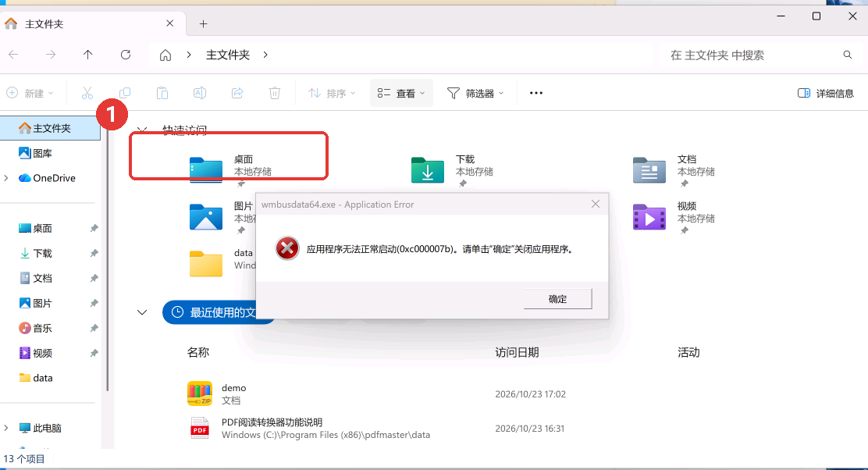Go up one level with up arrow

pos(88,54)
